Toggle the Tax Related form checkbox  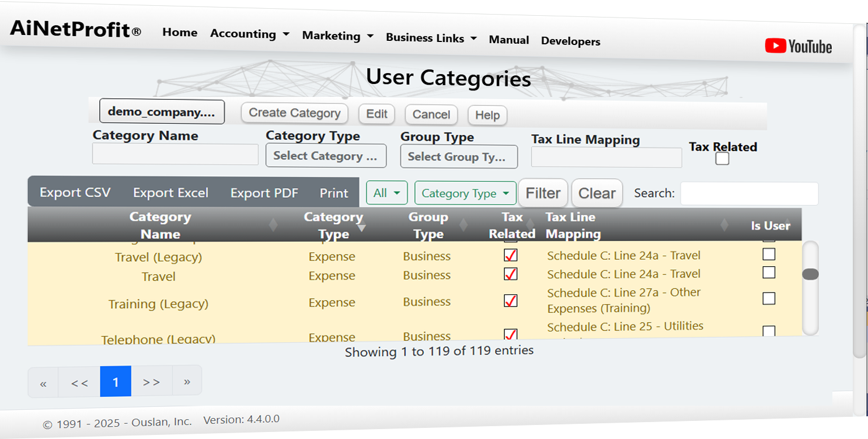(x=722, y=159)
